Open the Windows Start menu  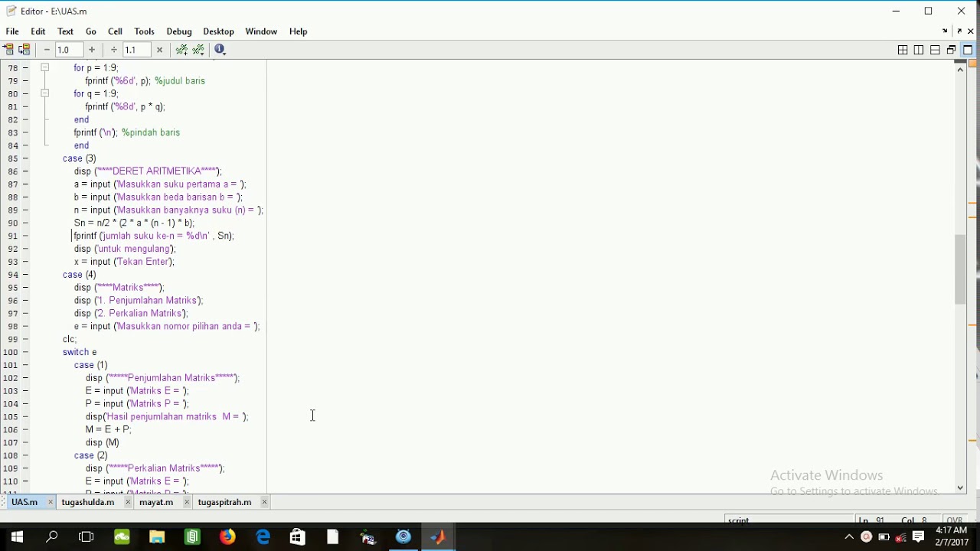coord(17,537)
